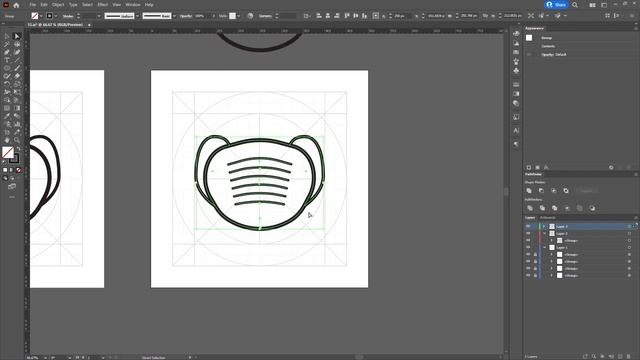Select the Eraser tool
This screenshot has width=640, height=360.
pos(17,76)
